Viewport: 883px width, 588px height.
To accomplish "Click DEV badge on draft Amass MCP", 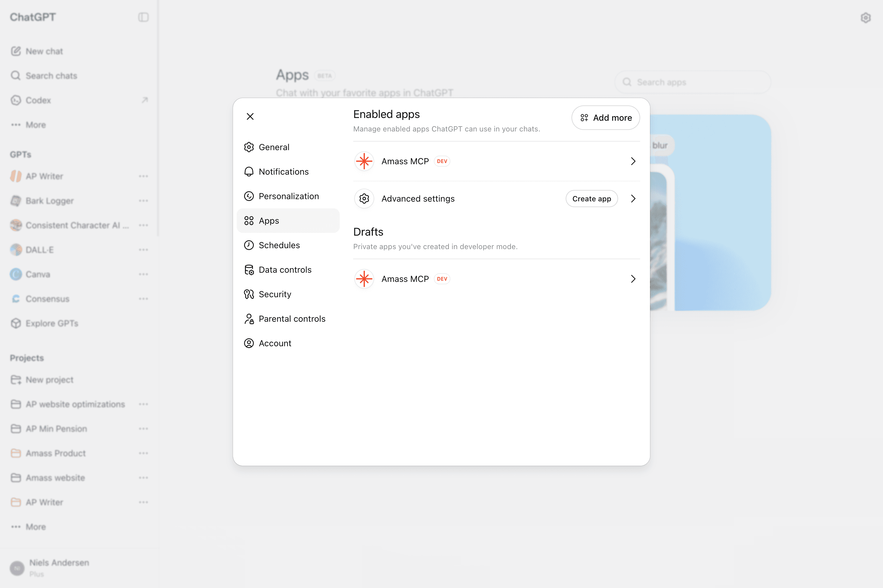I will click(442, 279).
